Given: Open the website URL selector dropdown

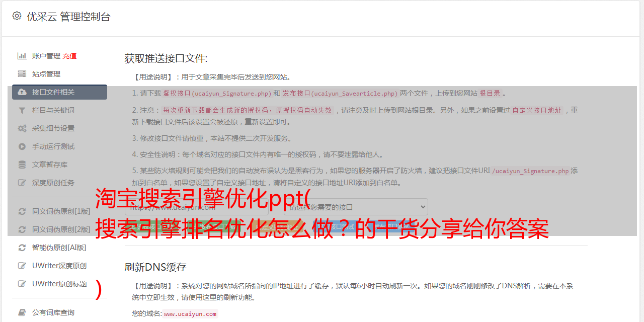Looking at the screenshot, I should [197, 207].
